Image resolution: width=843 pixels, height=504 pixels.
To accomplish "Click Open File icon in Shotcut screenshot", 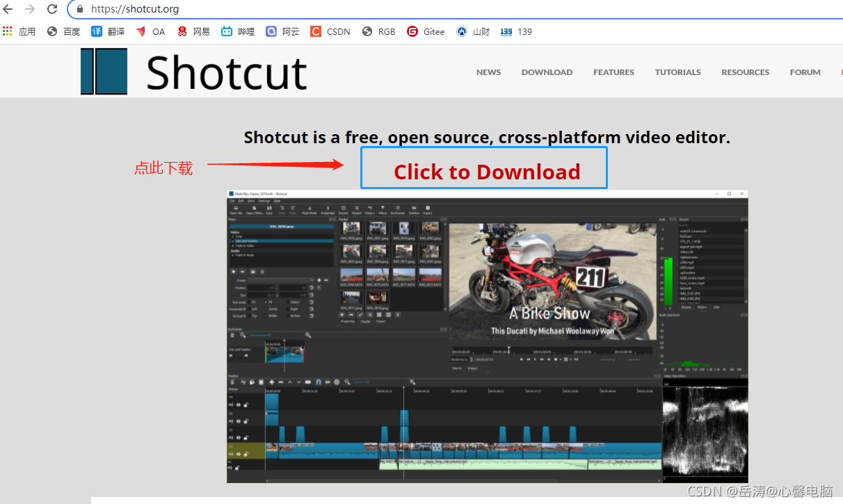I will pos(236,210).
